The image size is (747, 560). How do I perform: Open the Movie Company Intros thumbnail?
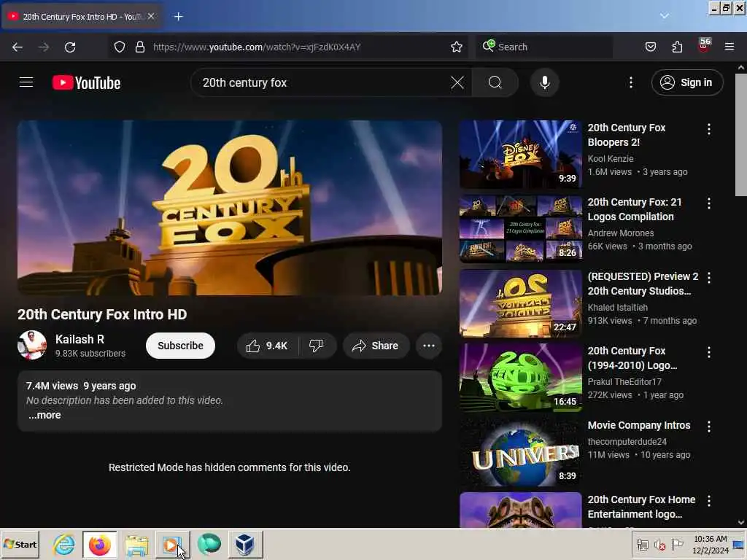520,451
